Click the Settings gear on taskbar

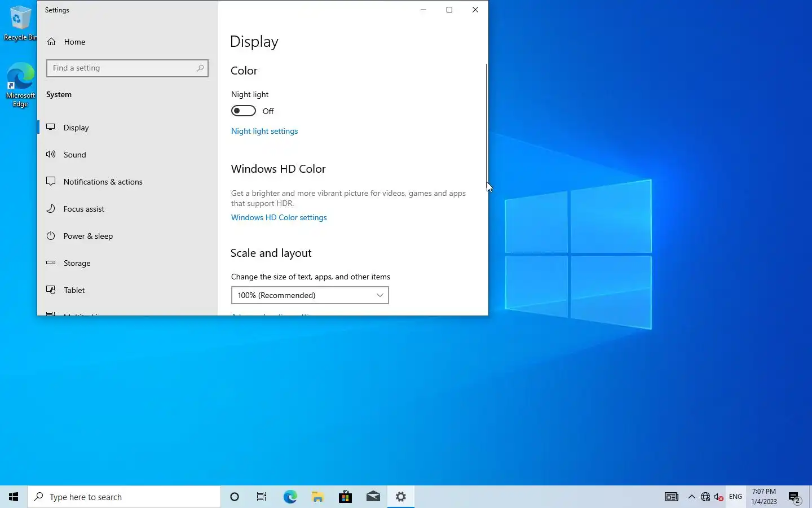point(401,497)
